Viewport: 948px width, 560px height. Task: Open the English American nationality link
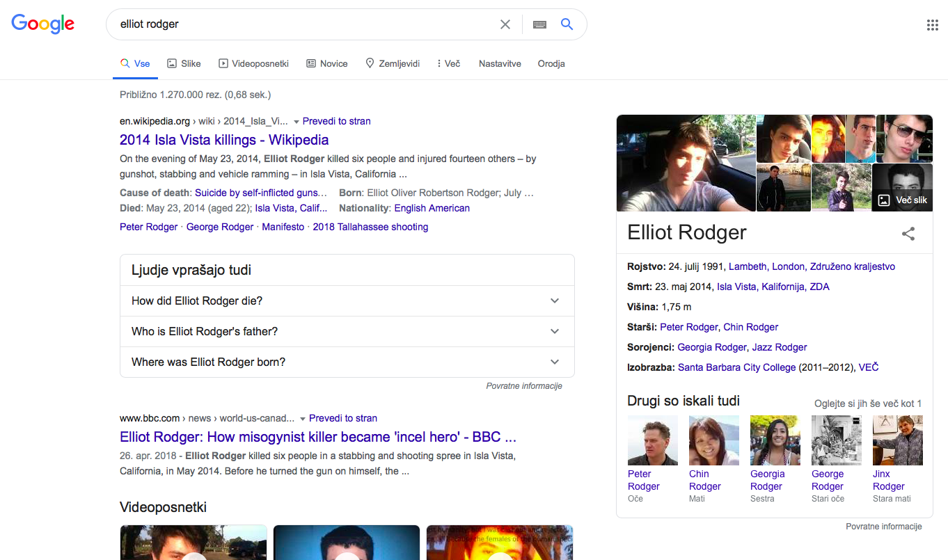[432, 208]
